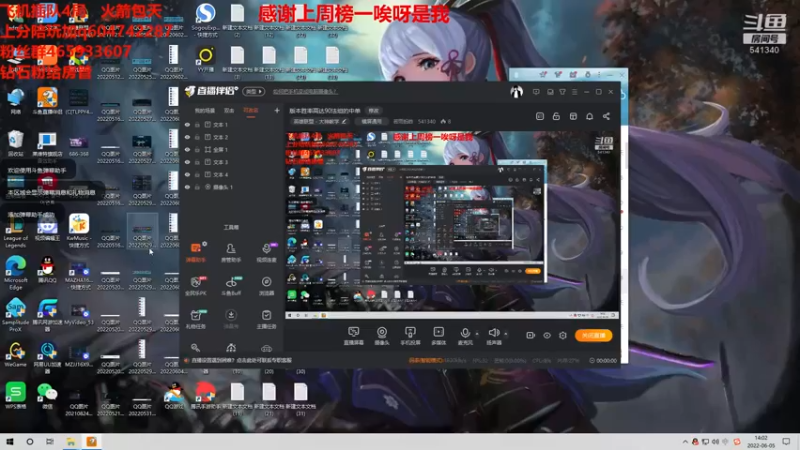Click the eye preview icon in bottom bar

click(x=546, y=335)
